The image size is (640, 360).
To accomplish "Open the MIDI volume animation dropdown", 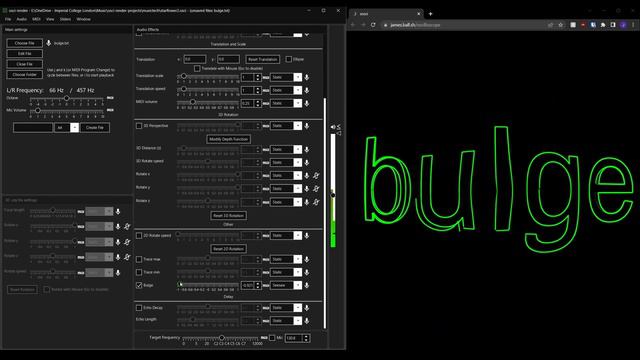I will [x=286, y=103].
